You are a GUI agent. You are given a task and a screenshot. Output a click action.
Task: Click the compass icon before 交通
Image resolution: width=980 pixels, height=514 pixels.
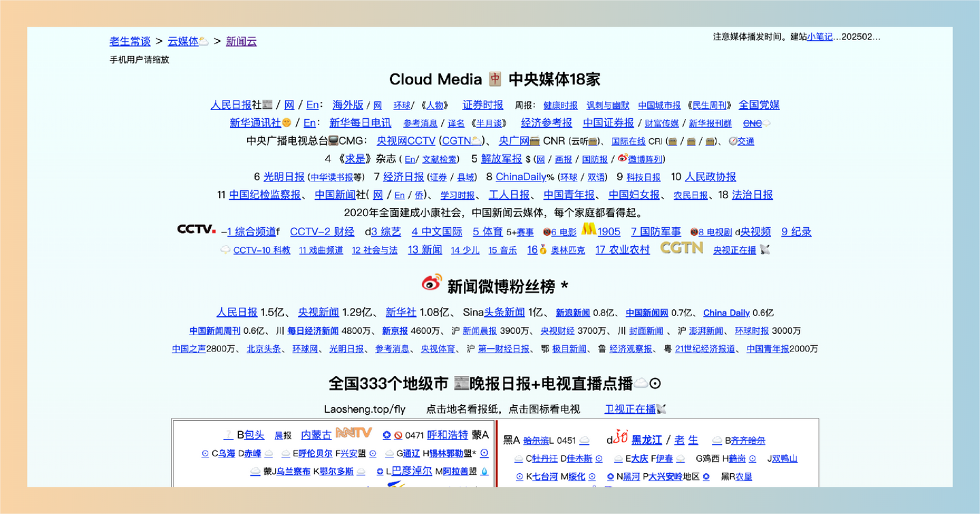[x=732, y=141]
